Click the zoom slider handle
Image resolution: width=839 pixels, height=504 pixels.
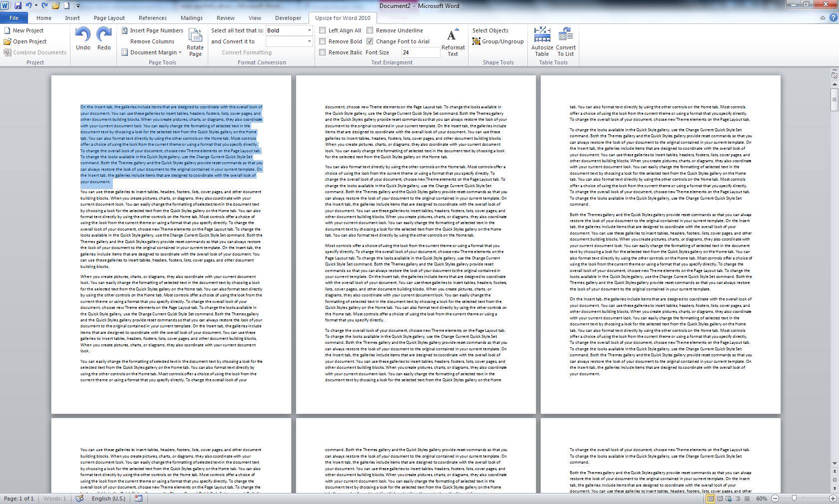(794, 499)
